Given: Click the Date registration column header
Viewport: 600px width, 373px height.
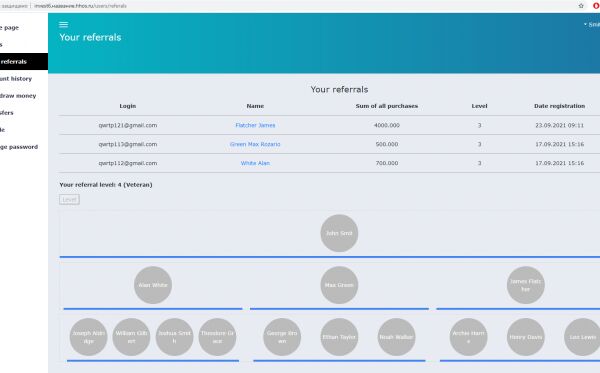Looking at the screenshot, I should [559, 106].
